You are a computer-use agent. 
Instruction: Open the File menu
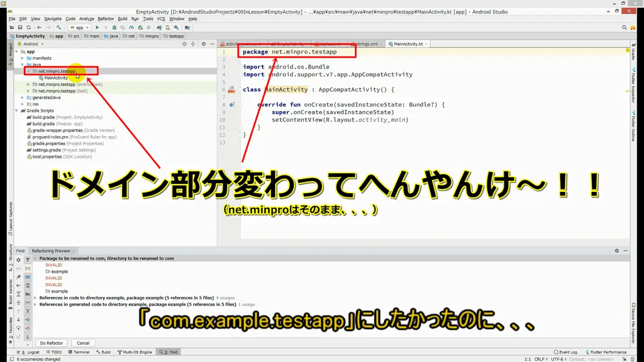pos(12,19)
